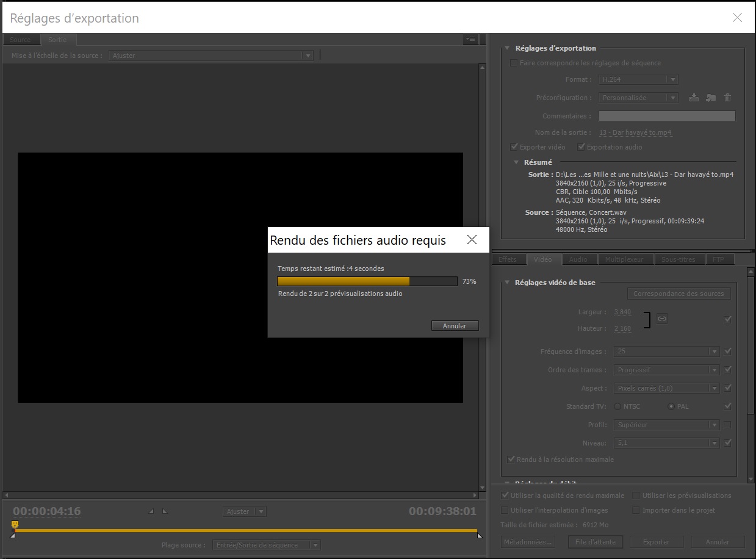
Task: Click the Correspondance des sources button
Action: pyautogui.click(x=679, y=294)
